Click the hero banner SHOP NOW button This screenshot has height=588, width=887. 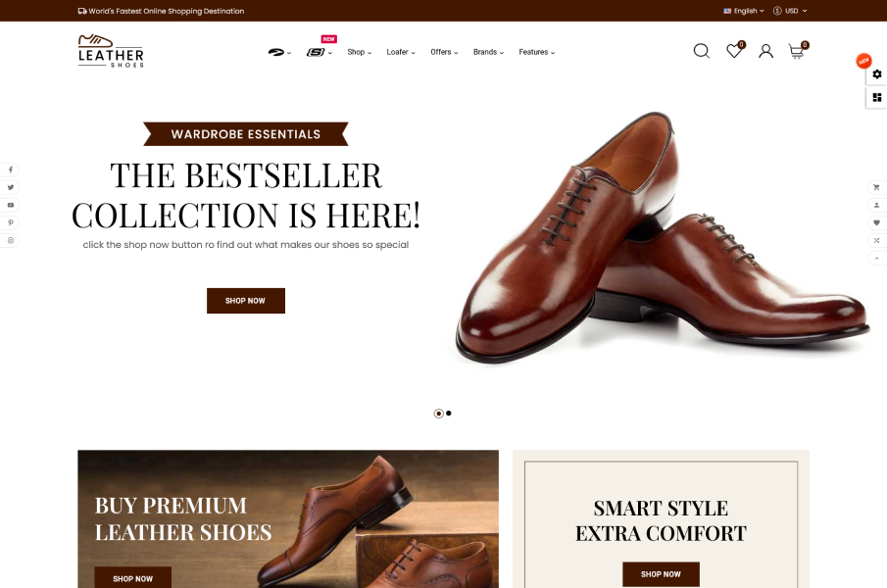(245, 301)
